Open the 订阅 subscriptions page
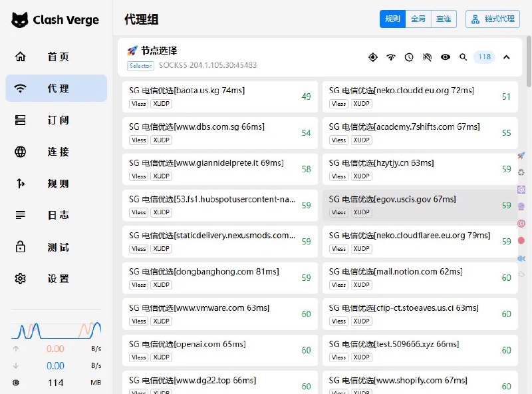 pos(57,120)
